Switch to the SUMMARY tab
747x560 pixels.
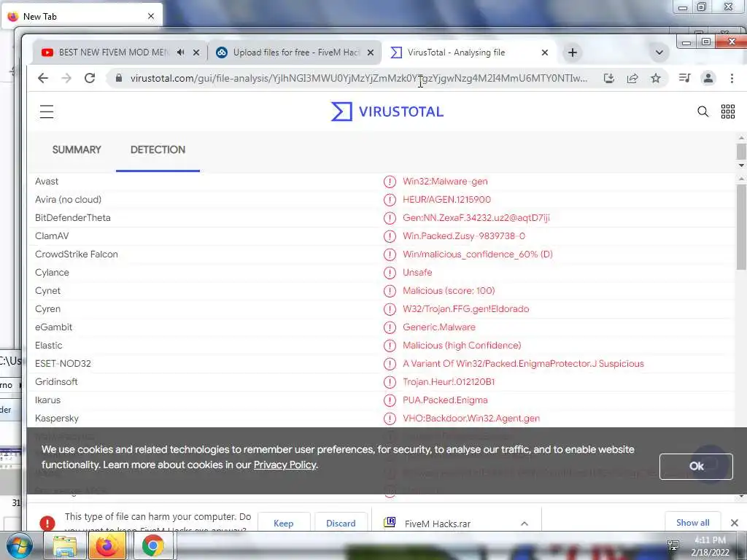[x=77, y=149]
